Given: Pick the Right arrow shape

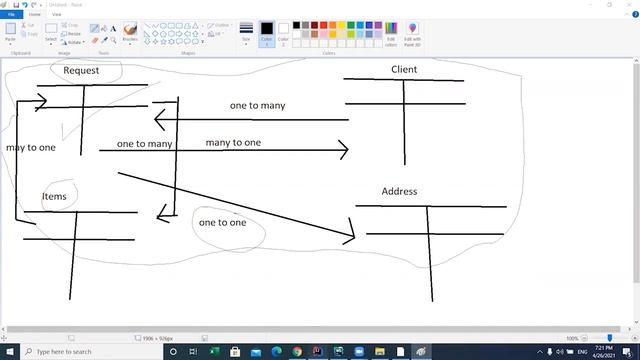Looking at the screenshot, I should [179, 34].
